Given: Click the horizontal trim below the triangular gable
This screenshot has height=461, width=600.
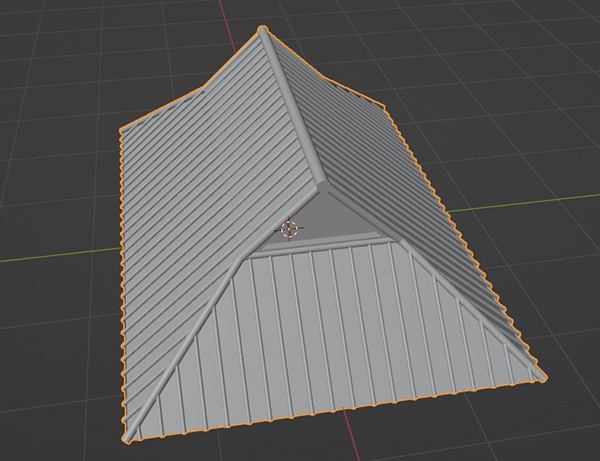Looking at the screenshot, I should [320, 246].
